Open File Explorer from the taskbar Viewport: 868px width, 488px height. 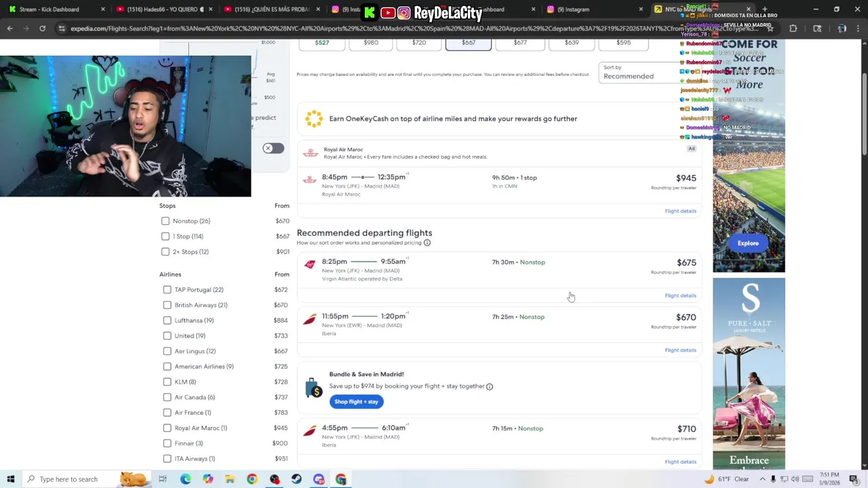pos(230,479)
